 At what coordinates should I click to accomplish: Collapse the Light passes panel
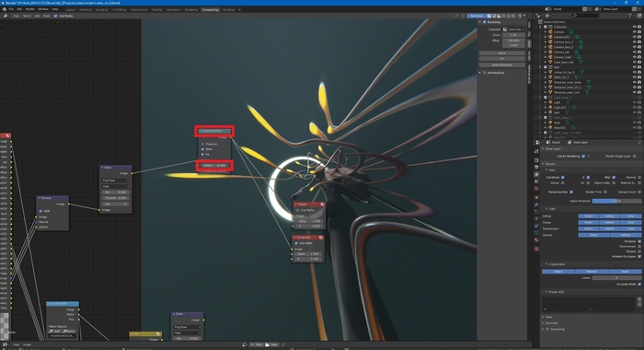click(x=546, y=208)
